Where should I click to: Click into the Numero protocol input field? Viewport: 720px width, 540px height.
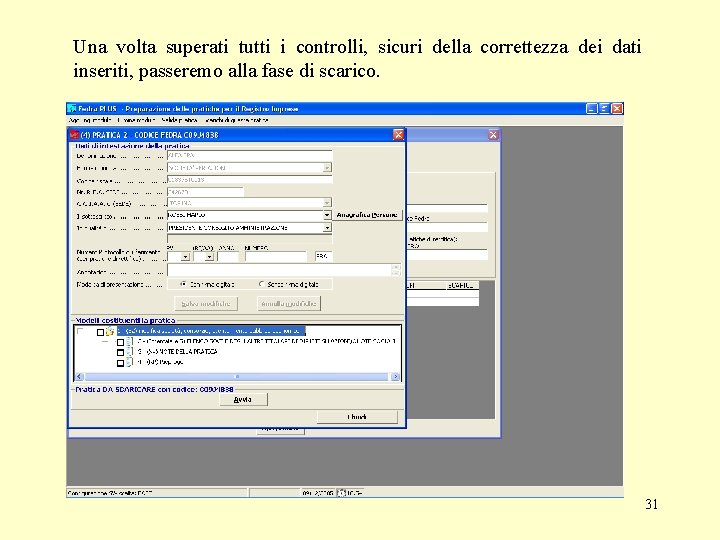[x=276, y=257]
